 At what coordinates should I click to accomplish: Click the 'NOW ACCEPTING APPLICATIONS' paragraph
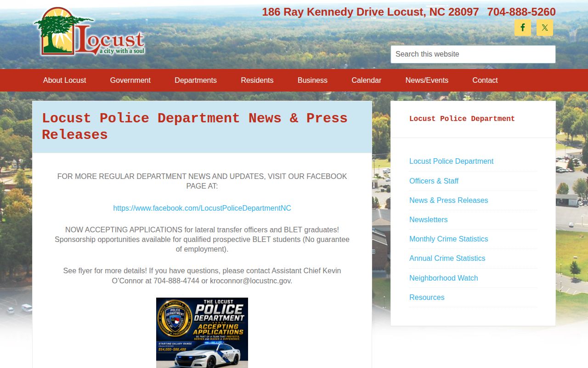coord(202,239)
